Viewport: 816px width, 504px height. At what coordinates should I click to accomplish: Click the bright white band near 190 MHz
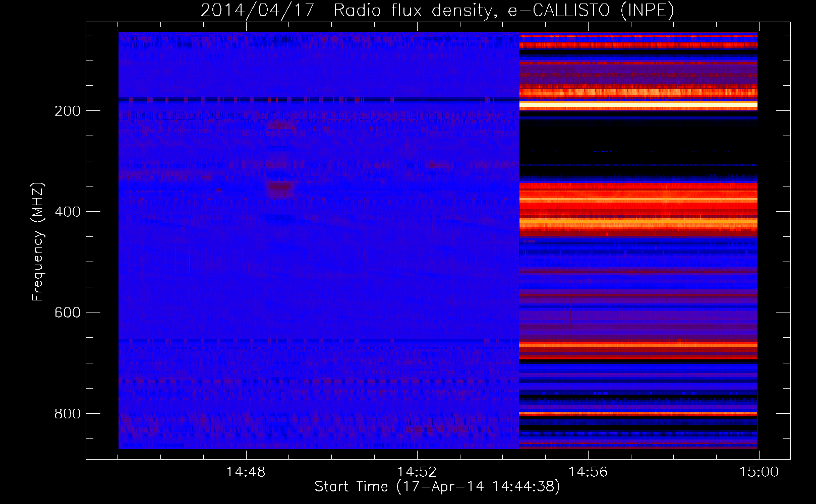[638, 104]
